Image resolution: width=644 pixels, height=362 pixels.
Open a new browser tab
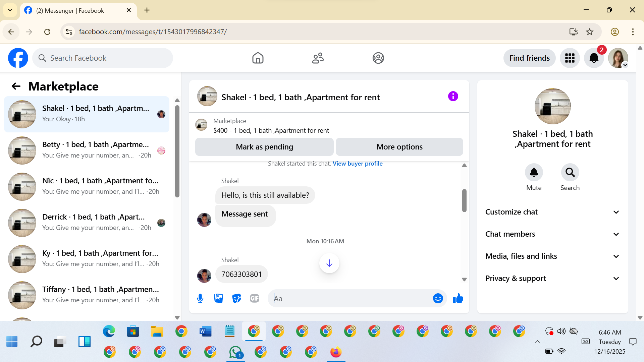click(x=147, y=10)
